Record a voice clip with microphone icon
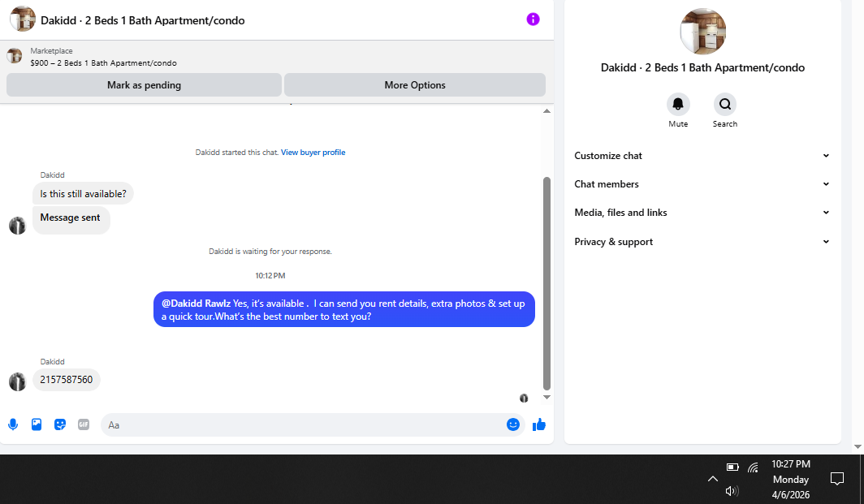 [x=13, y=424]
